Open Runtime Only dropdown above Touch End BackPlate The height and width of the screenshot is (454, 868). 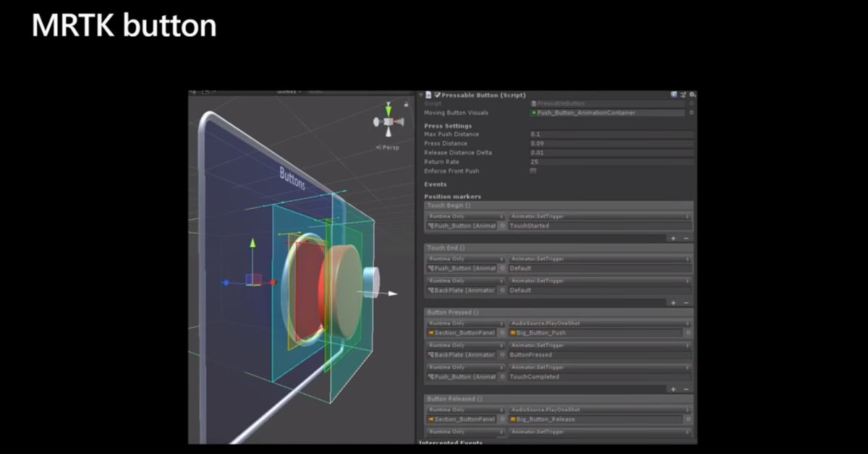(x=465, y=280)
